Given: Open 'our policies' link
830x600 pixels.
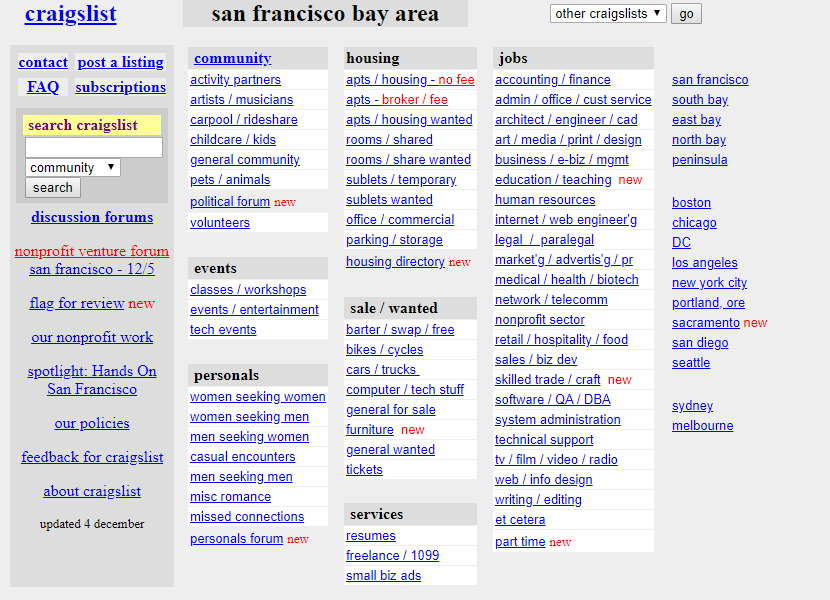Looking at the screenshot, I should point(92,423).
